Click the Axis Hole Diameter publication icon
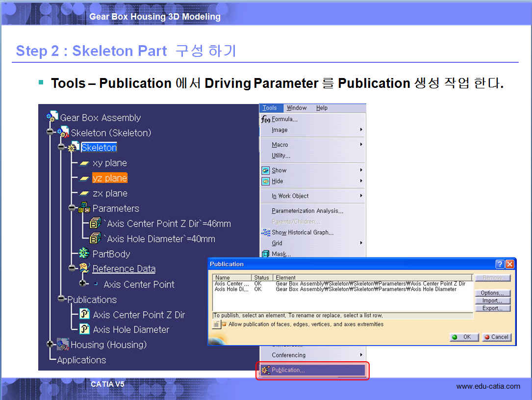The height and width of the screenshot is (400, 532). click(84, 329)
